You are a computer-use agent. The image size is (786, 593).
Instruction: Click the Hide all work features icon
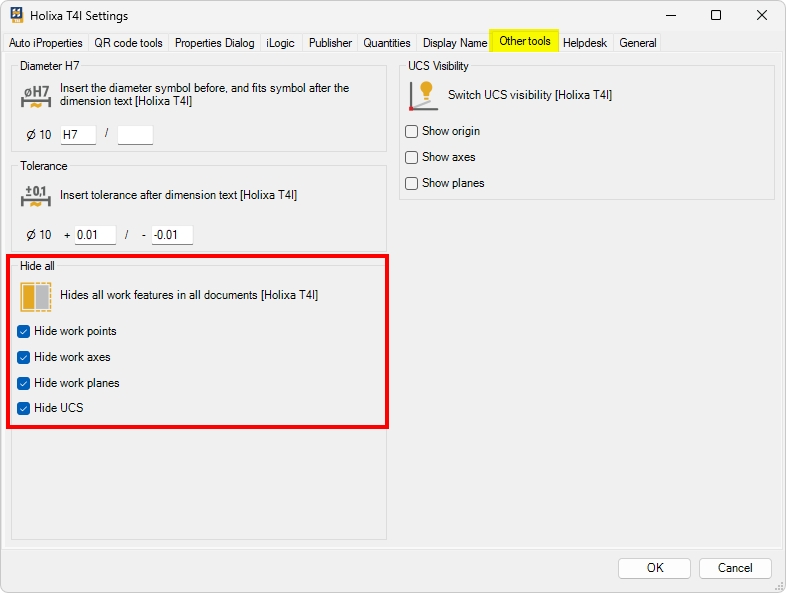pos(36,297)
